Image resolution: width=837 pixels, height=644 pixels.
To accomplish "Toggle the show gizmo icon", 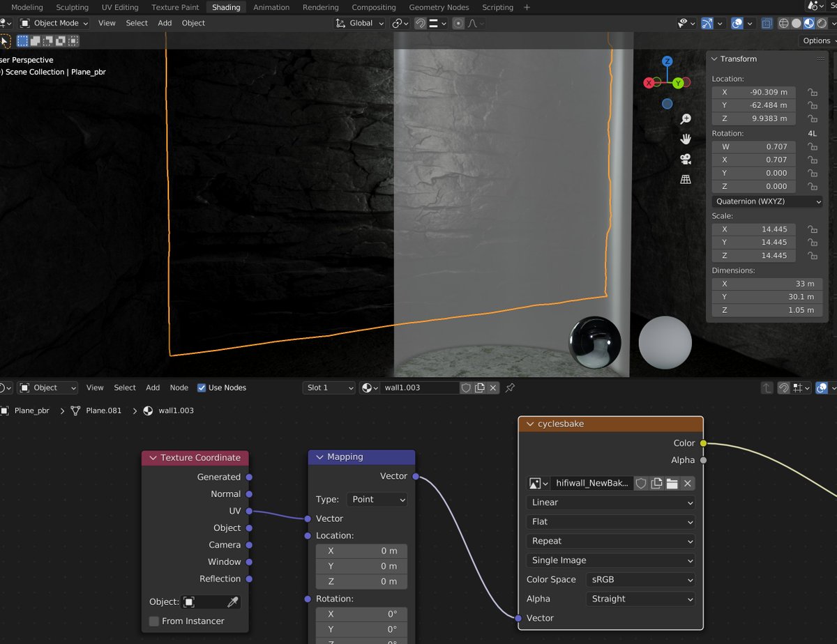I will [707, 23].
